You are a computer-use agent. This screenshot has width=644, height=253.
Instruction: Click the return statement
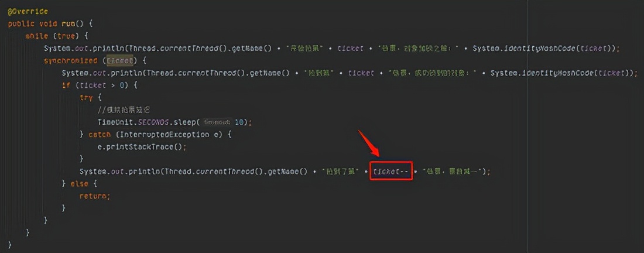pyautogui.click(x=95, y=196)
